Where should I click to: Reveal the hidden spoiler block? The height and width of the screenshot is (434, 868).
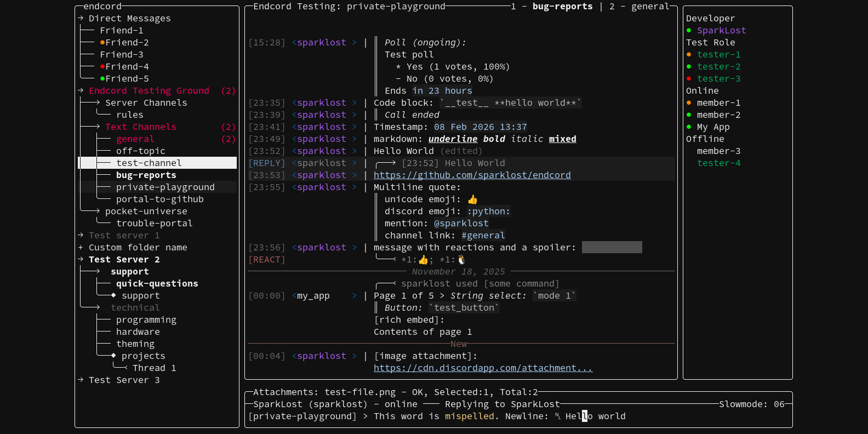coord(612,248)
